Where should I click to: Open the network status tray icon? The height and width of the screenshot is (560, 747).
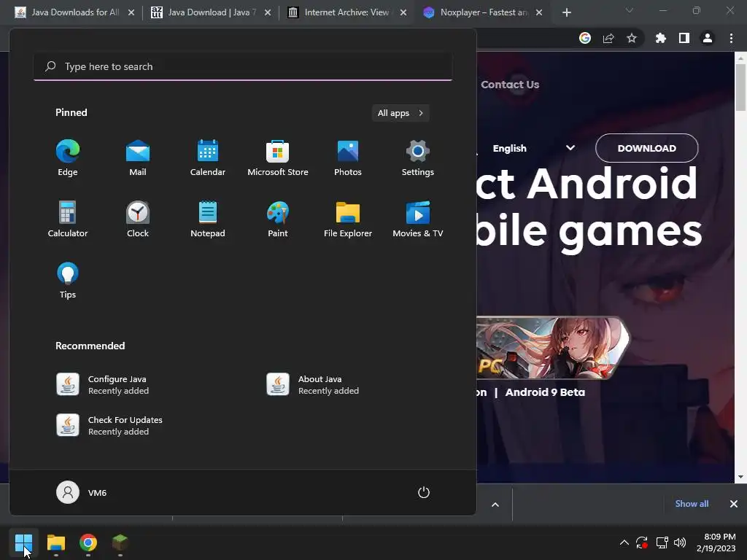point(662,542)
